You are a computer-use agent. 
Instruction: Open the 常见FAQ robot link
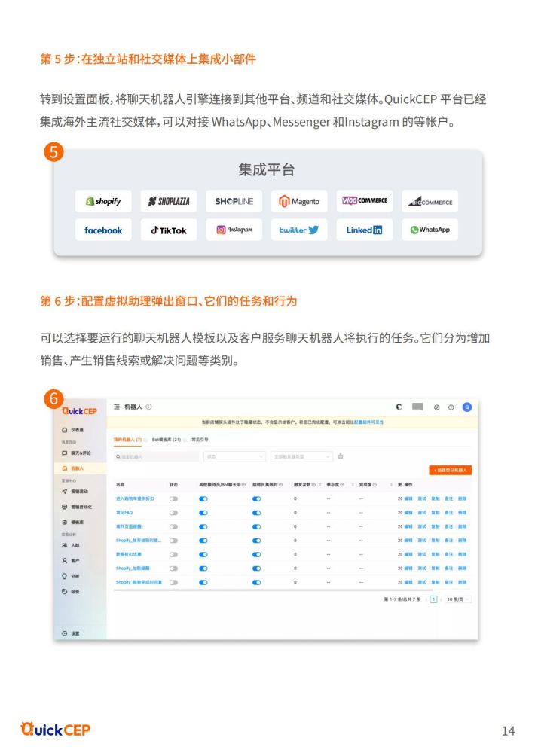click(124, 513)
